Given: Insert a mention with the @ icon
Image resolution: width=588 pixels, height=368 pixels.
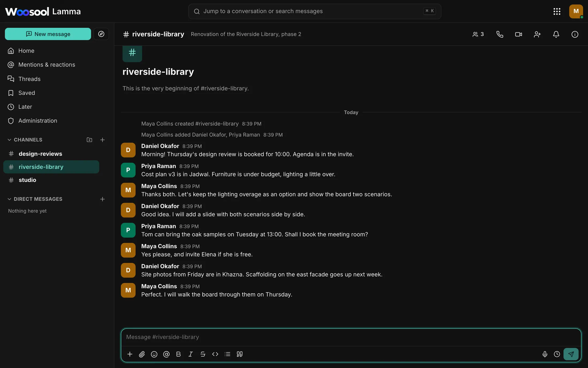Looking at the screenshot, I should [x=166, y=354].
